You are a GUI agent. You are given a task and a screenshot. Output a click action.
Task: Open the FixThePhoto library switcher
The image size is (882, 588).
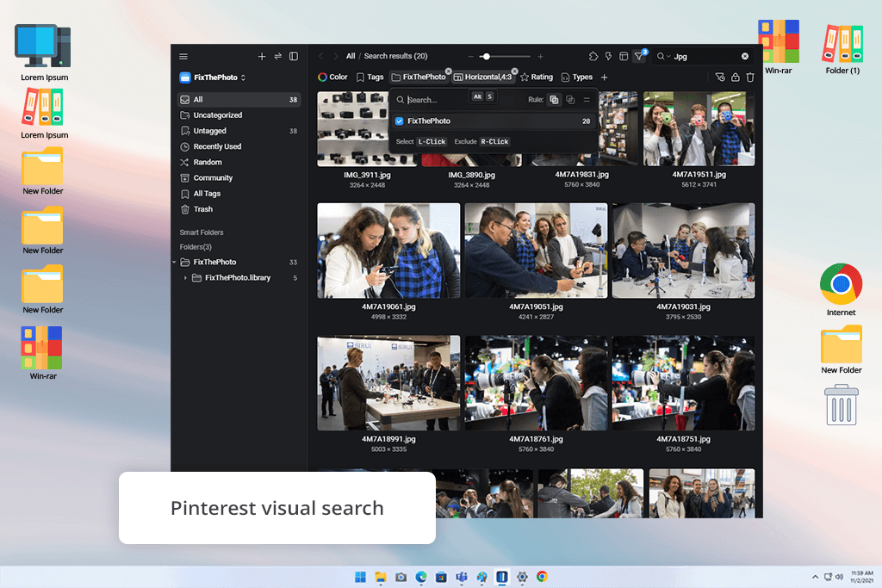point(213,77)
